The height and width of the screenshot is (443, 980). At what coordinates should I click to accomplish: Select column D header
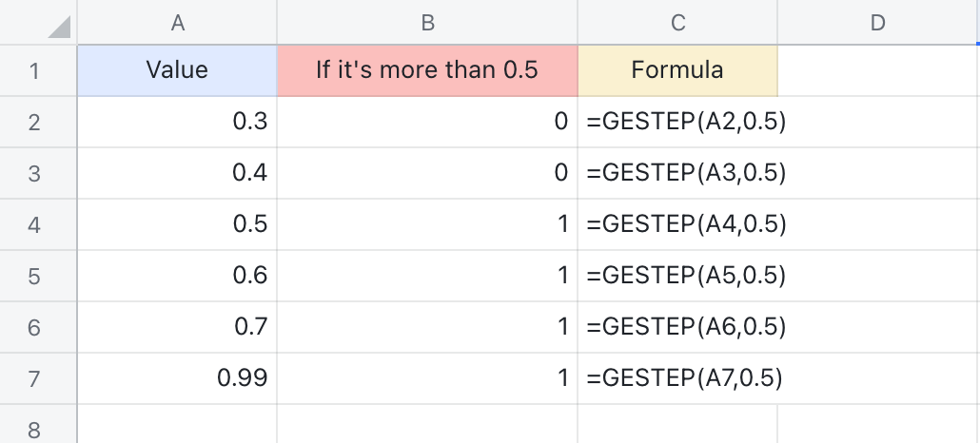pyautogui.click(x=877, y=23)
